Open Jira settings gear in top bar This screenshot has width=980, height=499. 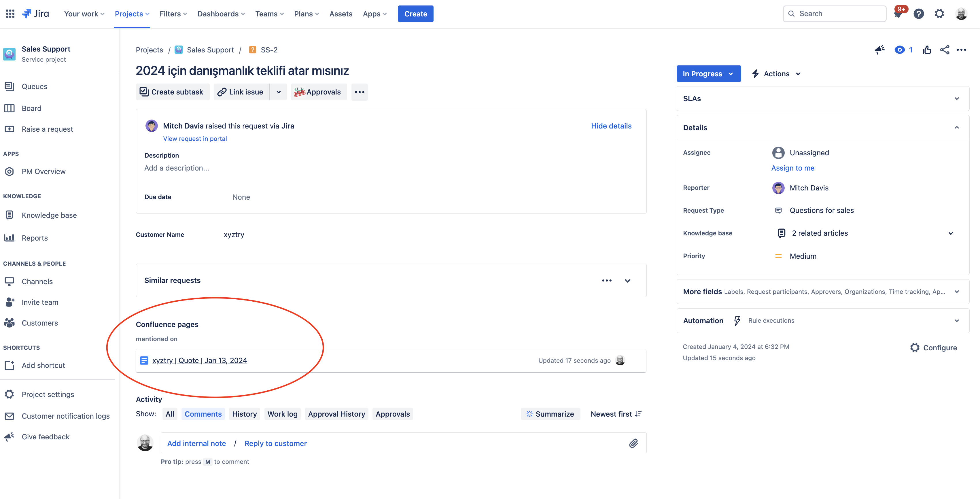click(939, 14)
